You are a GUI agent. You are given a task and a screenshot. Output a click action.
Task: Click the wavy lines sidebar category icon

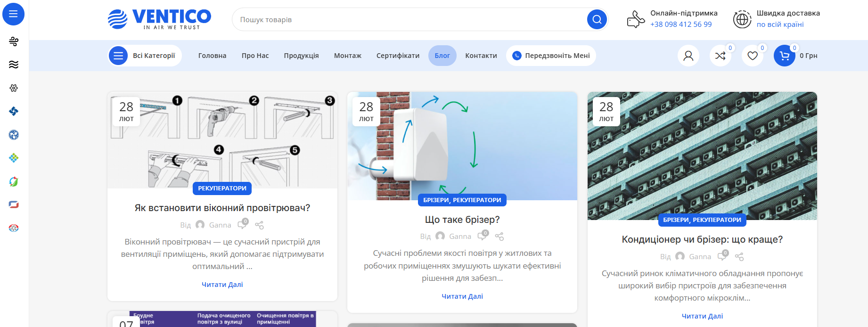coord(14,65)
